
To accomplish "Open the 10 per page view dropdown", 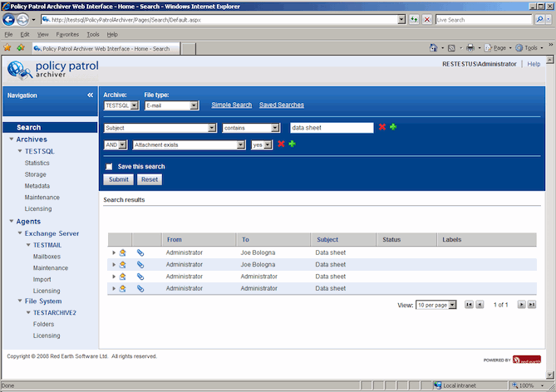I will (x=436, y=305).
